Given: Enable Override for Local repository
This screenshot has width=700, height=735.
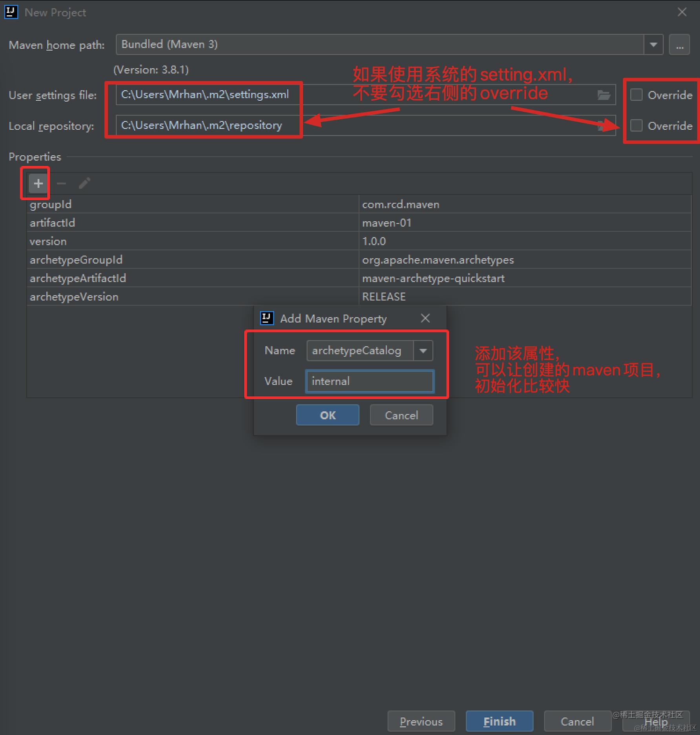Looking at the screenshot, I should pos(636,126).
